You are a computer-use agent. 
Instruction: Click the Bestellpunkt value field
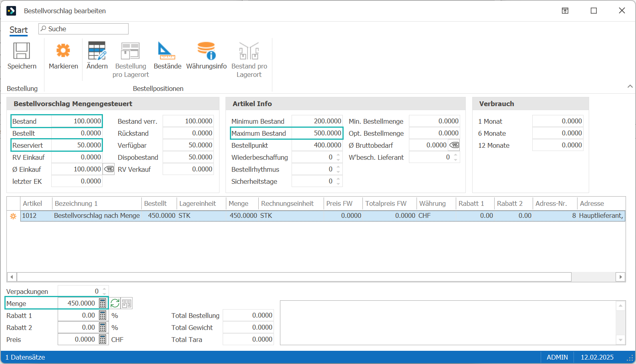pyautogui.click(x=317, y=145)
